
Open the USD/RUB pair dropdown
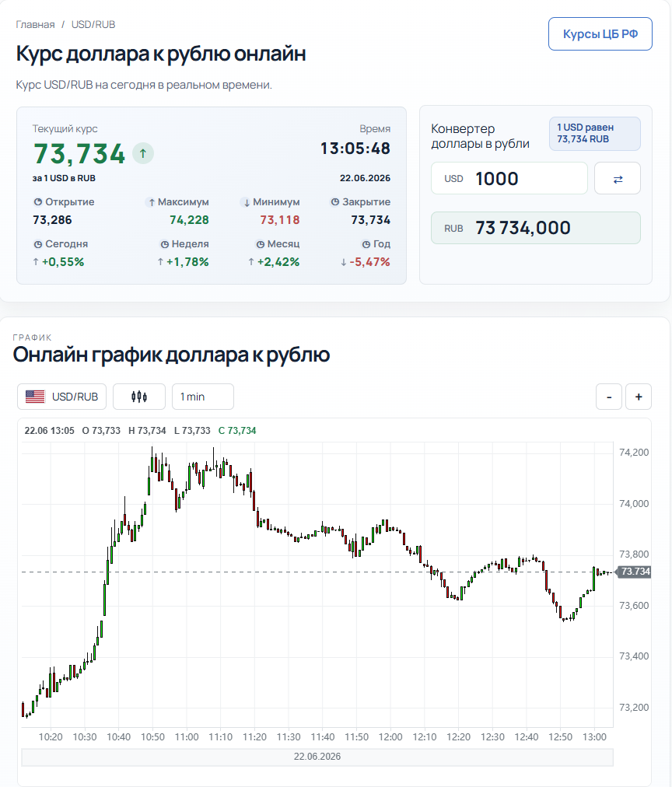61,397
